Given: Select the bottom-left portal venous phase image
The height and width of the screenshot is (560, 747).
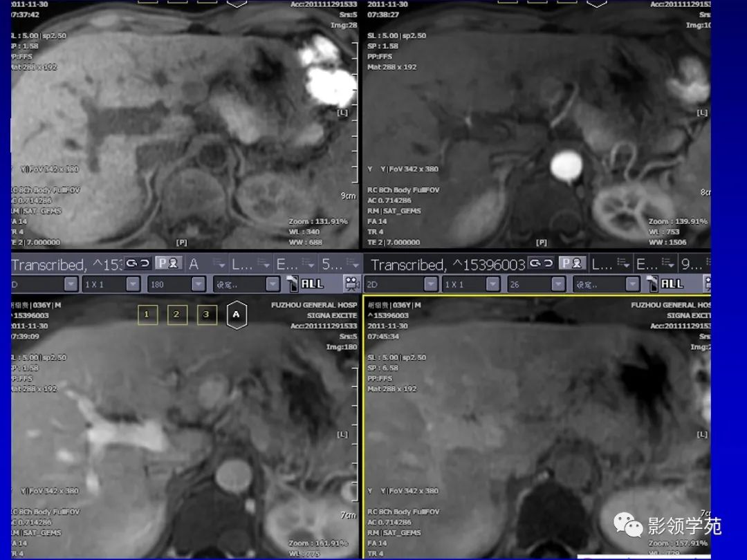Looking at the screenshot, I should point(185,427).
